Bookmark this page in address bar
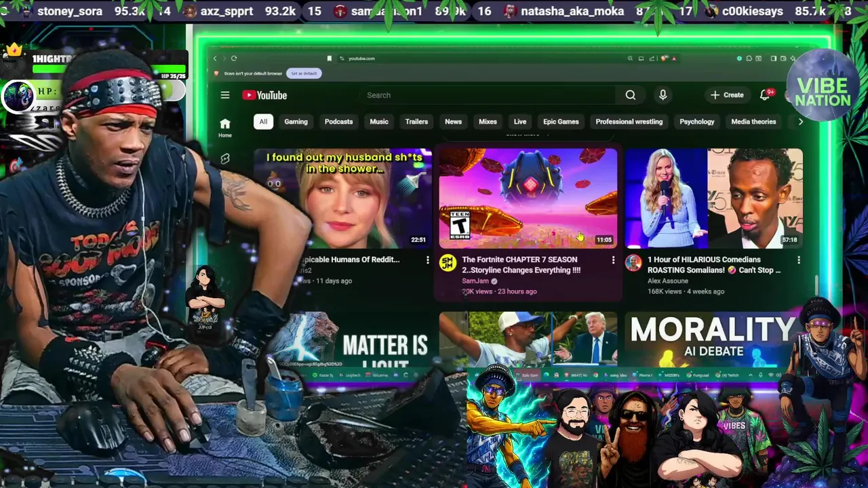 tap(330, 58)
